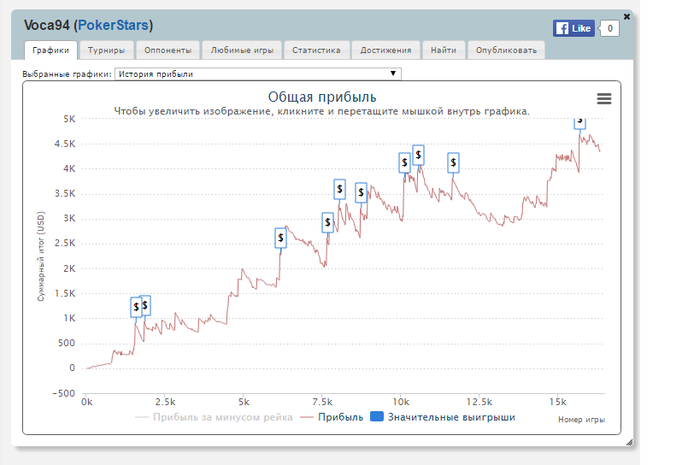Click the second dollar marker beside the first
700x465 pixels.
point(145,306)
